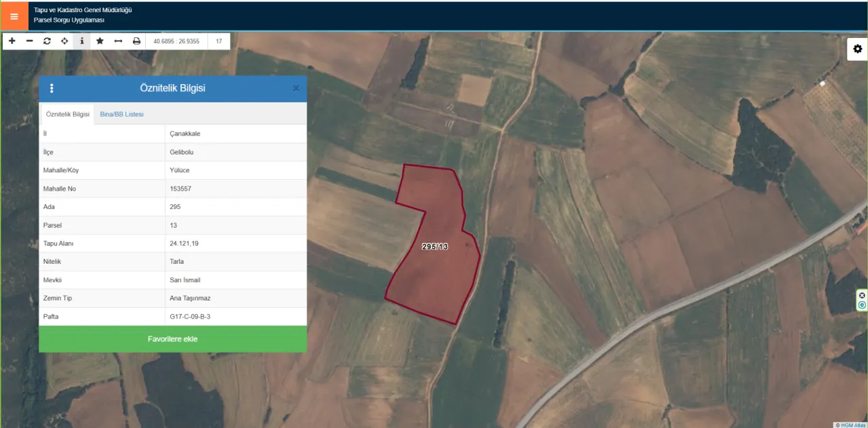Click the Parsel Sorgu Uygulaması header text
This screenshot has height=428, width=868.
69,20
